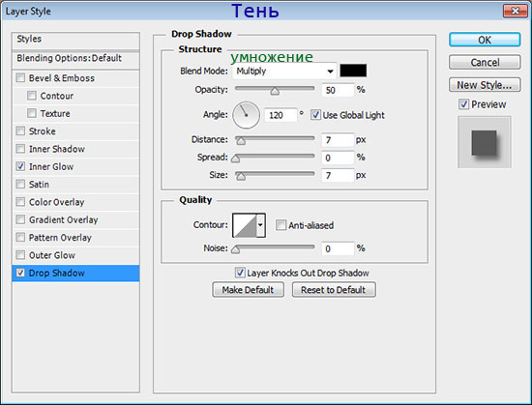Enable the Satin effect checkbox
Screen dimensions: 532x405
[20, 184]
